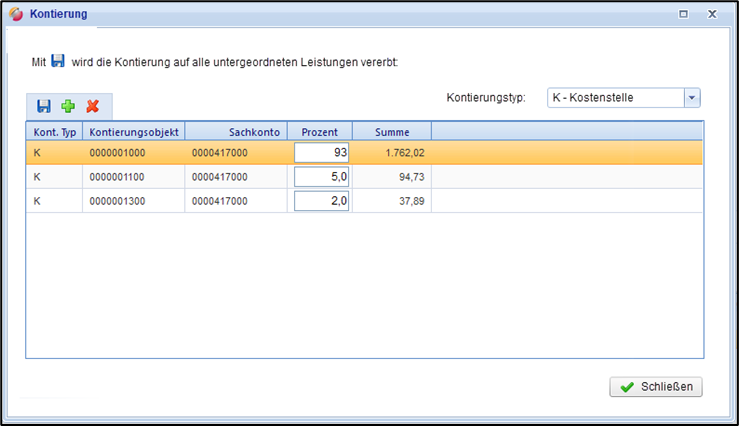Screen dimensions: 739x426
Task: Sort by Kont. Typ column header
Action: pyautogui.click(x=54, y=132)
